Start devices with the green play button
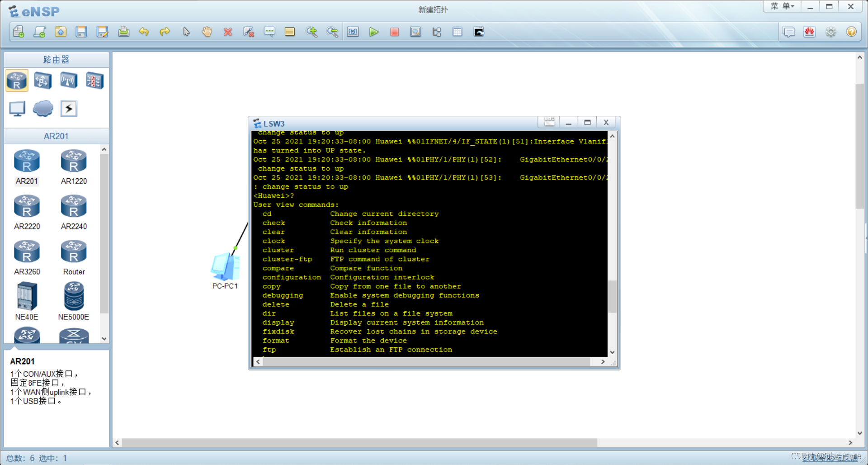 [x=373, y=32]
